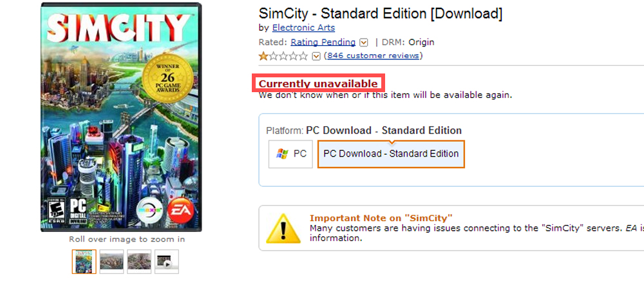This screenshot has width=644, height=290.
Task: Expand the Rating Pending dropdown arrow
Action: (364, 43)
